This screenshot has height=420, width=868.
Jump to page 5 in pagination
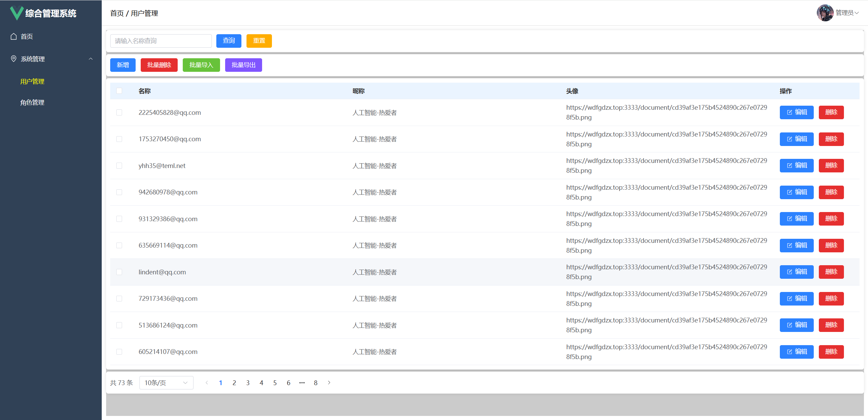pyautogui.click(x=275, y=383)
